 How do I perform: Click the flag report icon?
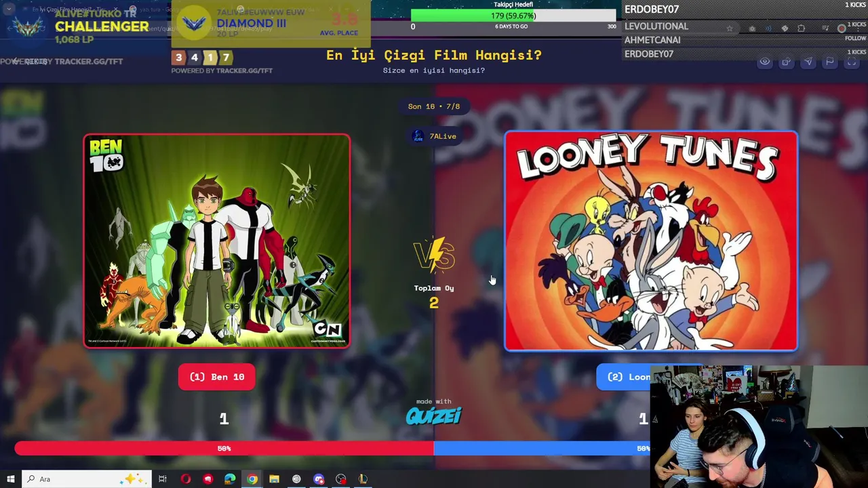(829, 62)
